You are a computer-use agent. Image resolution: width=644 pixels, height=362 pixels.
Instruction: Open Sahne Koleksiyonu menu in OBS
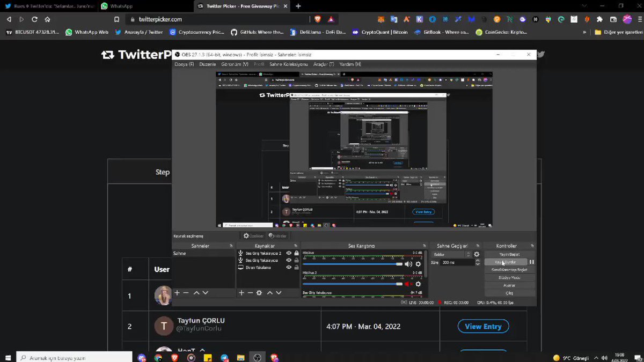pyautogui.click(x=289, y=64)
